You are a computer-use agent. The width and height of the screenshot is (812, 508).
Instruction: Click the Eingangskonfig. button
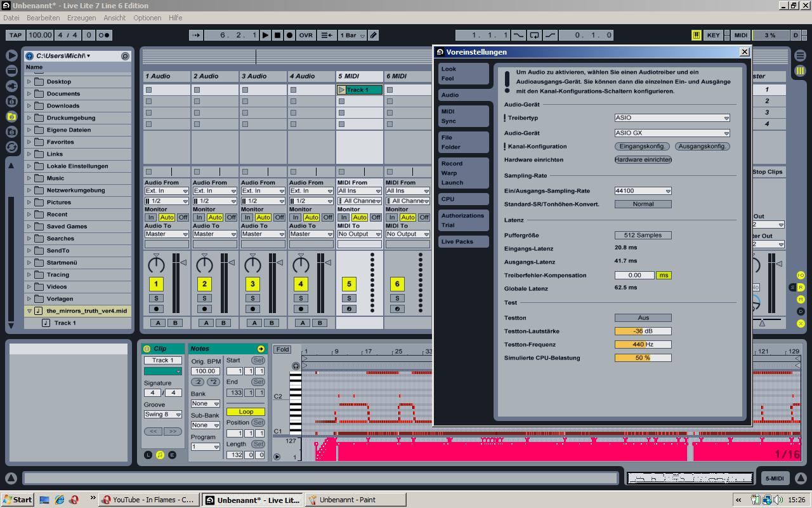pyautogui.click(x=642, y=146)
